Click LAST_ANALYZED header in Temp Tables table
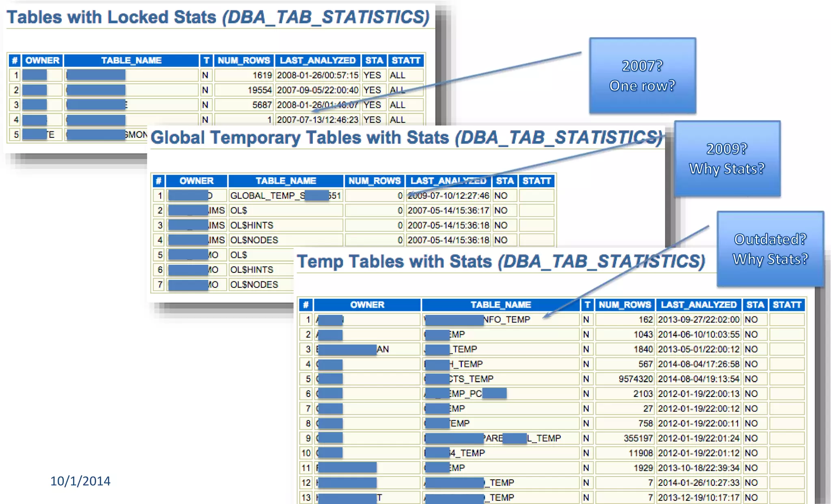Image resolution: width=831 pixels, height=504 pixels. (698, 305)
